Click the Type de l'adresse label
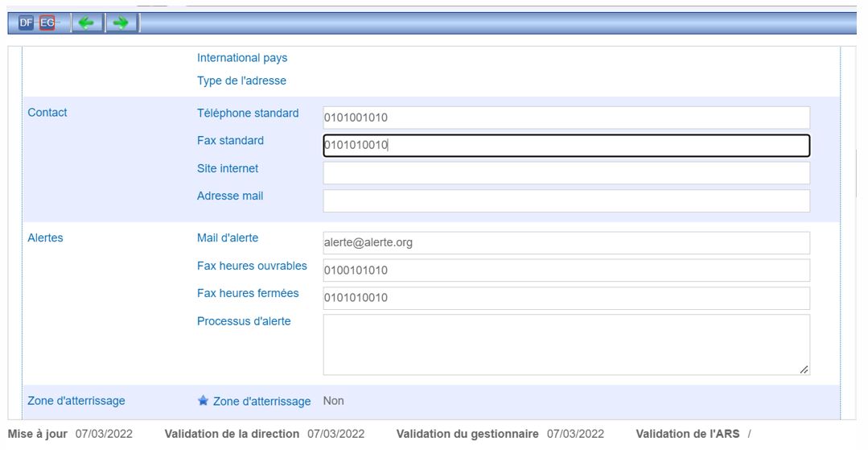Screen dimensions: 868x450 point(241,81)
